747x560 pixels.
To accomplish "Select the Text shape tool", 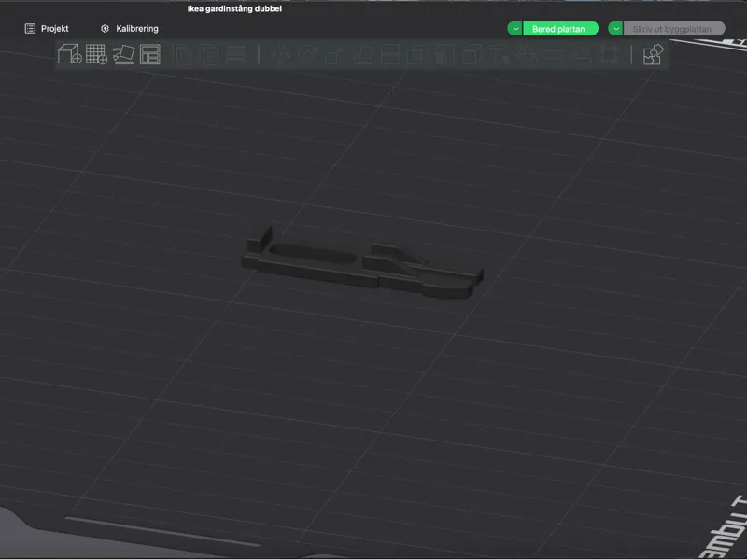I will 500,55.
